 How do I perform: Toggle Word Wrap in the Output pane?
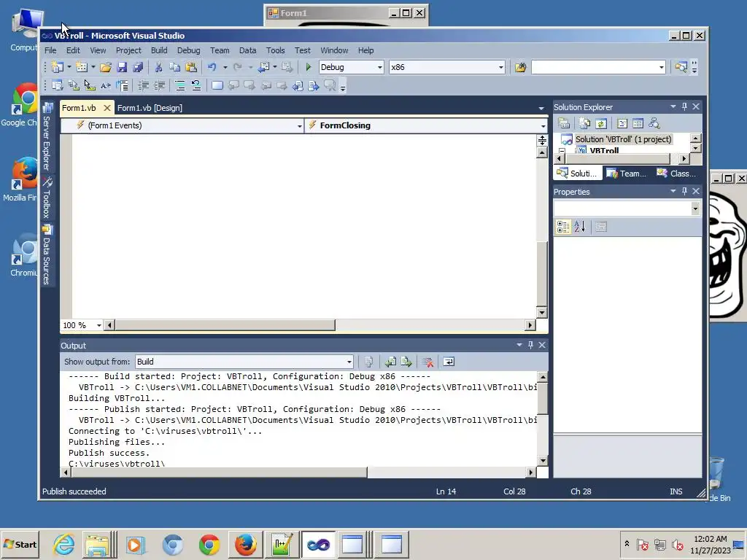[449, 362]
